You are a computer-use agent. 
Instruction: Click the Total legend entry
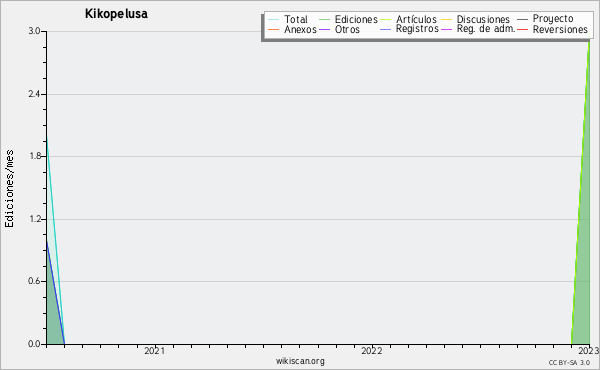288,19
